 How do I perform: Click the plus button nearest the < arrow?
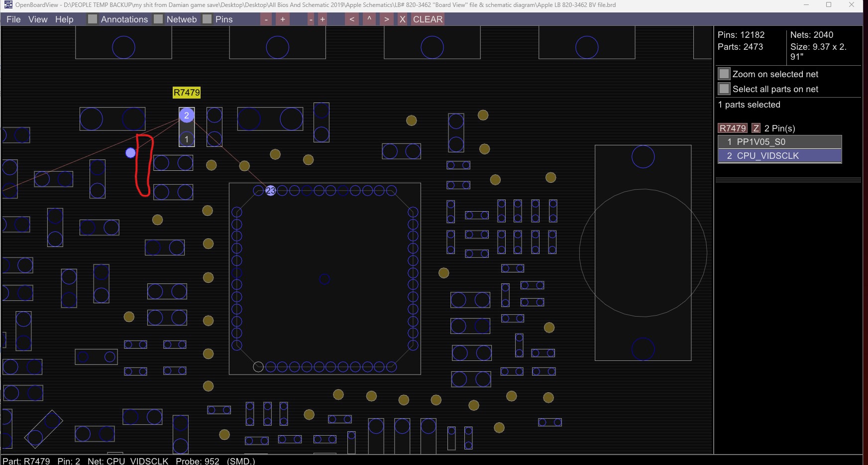click(323, 19)
